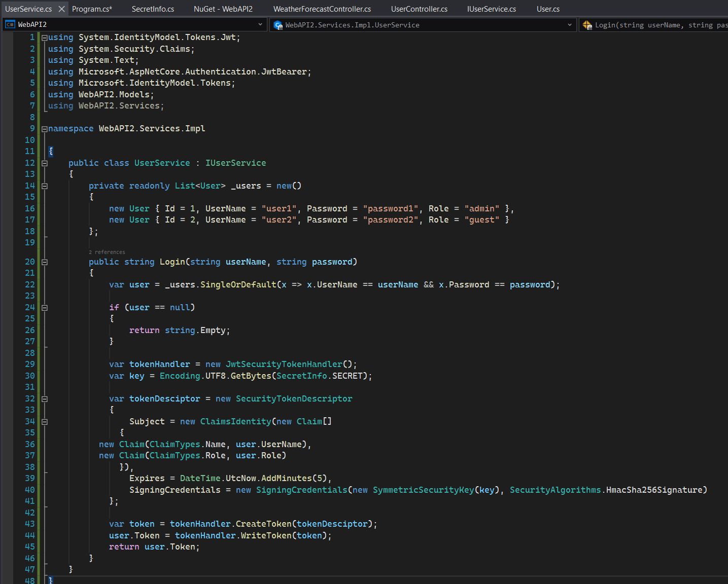The image size is (728, 584).
Task: Click the 'using WebAPI2.Services;' line
Action: pos(106,105)
